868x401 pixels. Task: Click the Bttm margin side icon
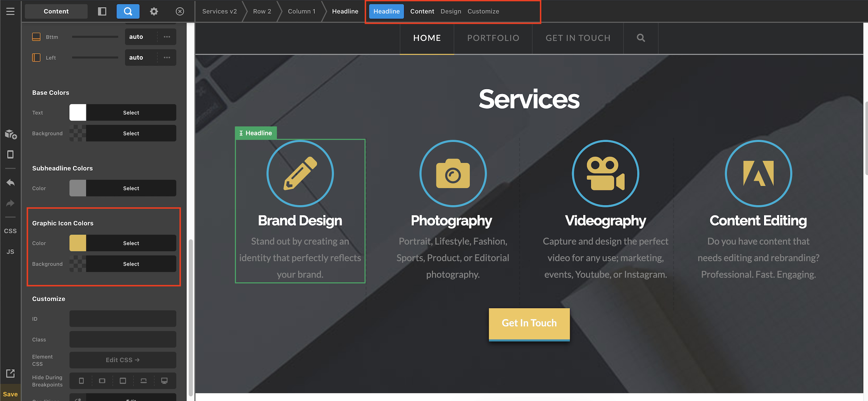(36, 37)
